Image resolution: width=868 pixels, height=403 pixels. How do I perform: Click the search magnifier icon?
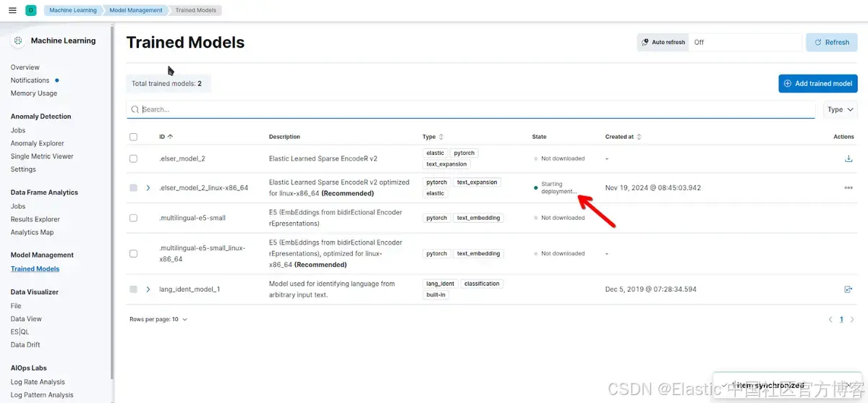(x=135, y=109)
